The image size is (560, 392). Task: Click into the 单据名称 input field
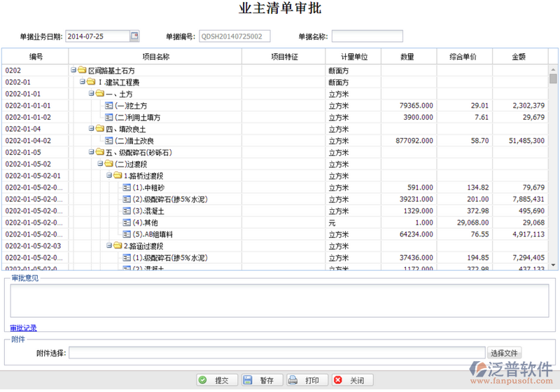367,36
